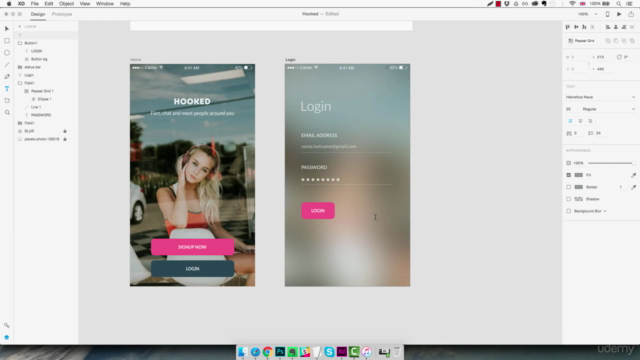Click the align bottom edges icon
The height and width of the screenshot is (360, 640).
coord(584,27)
